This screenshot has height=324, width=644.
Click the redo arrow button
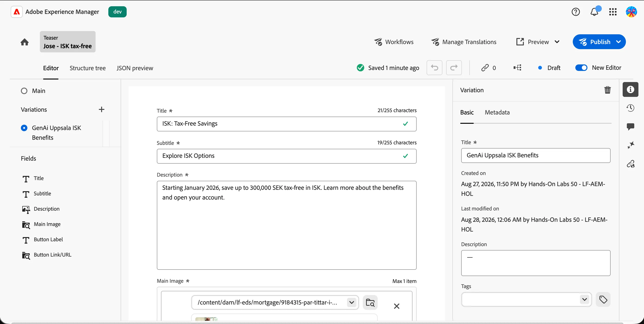coord(454,67)
